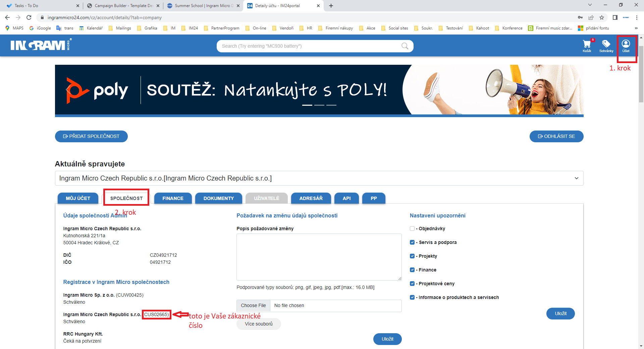This screenshot has height=349, width=644.
Task: Uncheck Informace o produktech a servisech
Action: [x=412, y=297]
